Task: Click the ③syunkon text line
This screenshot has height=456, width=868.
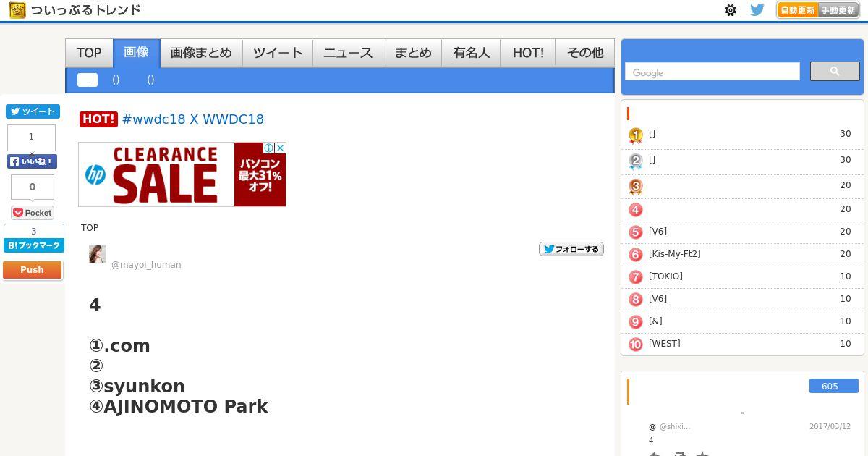Action: coord(137,387)
